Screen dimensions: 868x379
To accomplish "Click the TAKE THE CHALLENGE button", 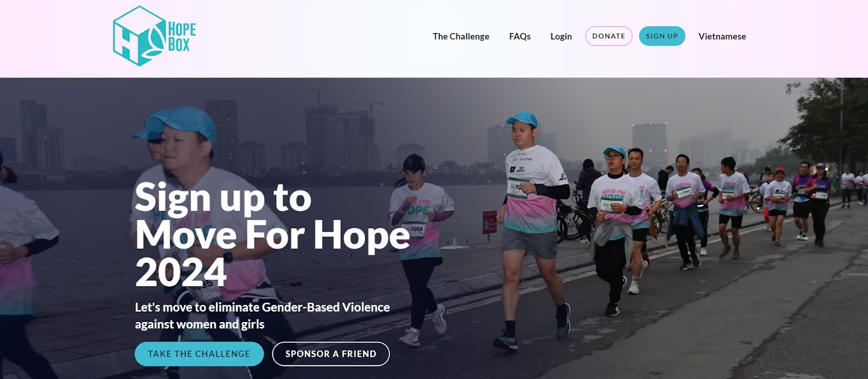I will 199,354.
